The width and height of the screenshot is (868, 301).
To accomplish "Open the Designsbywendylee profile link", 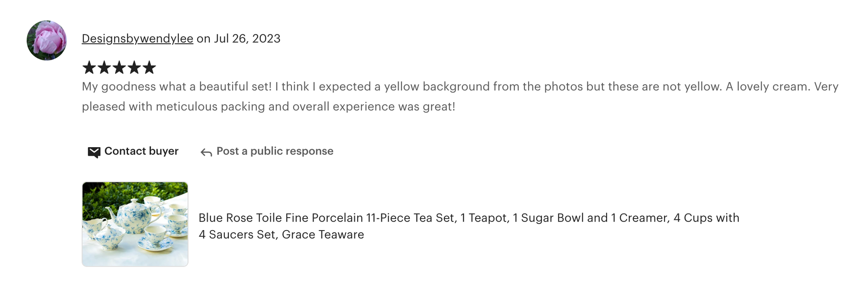I will click(137, 39).
